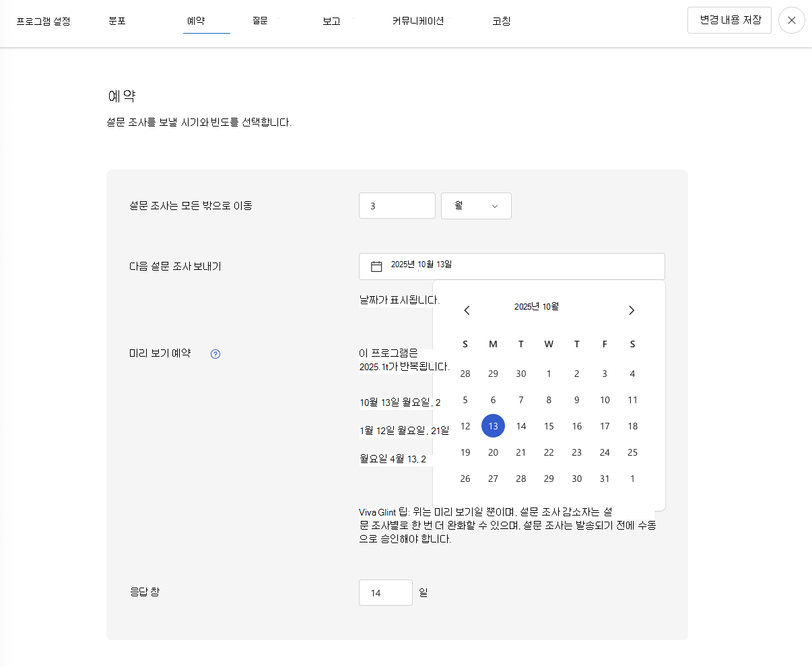Click the frequency value field showing 3
The image size is (812, 667).
tap(397, 205)
